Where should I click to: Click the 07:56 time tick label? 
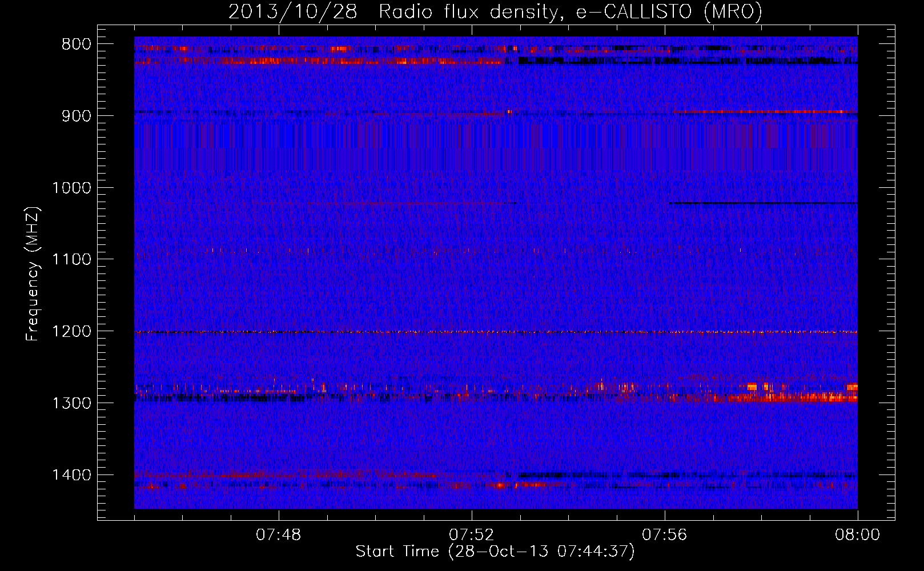[665, 535]
